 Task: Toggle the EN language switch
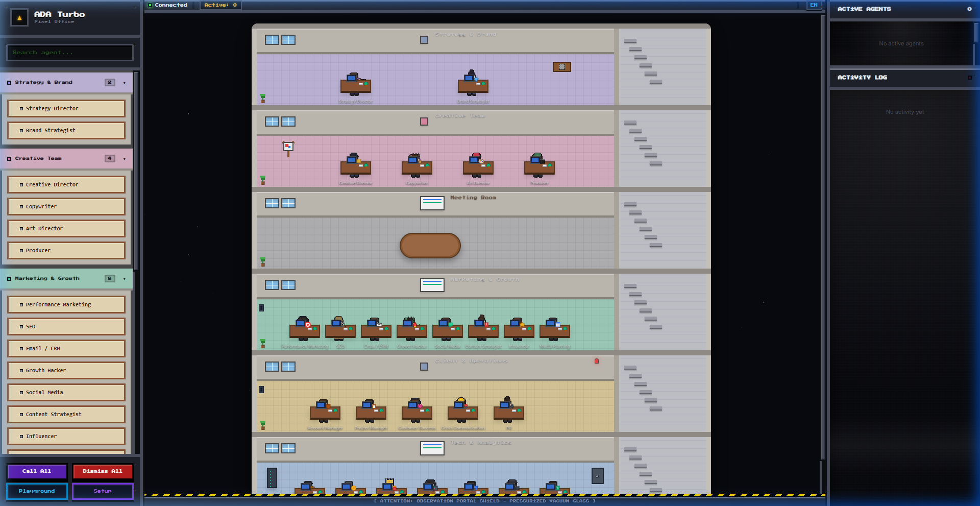pyautogui.click(x=814, y=5)
